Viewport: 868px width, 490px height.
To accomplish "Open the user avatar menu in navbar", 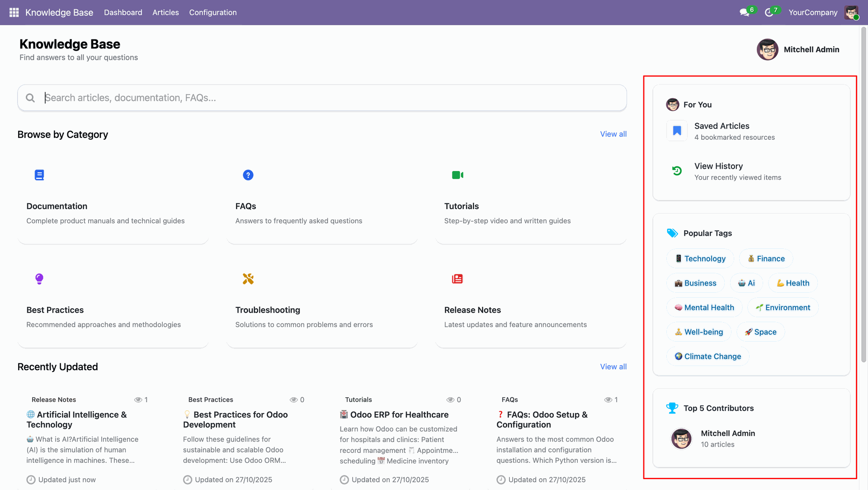I will 851,12.
